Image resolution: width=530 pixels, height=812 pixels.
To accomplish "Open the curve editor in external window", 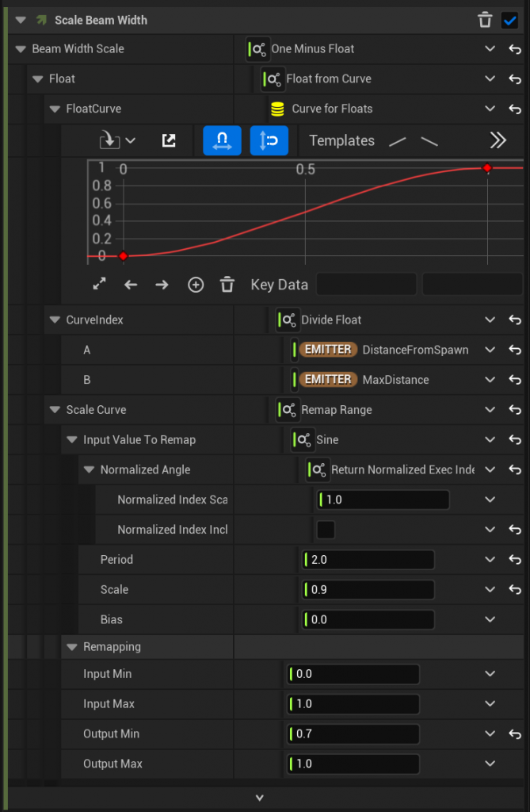I will 169,140.
